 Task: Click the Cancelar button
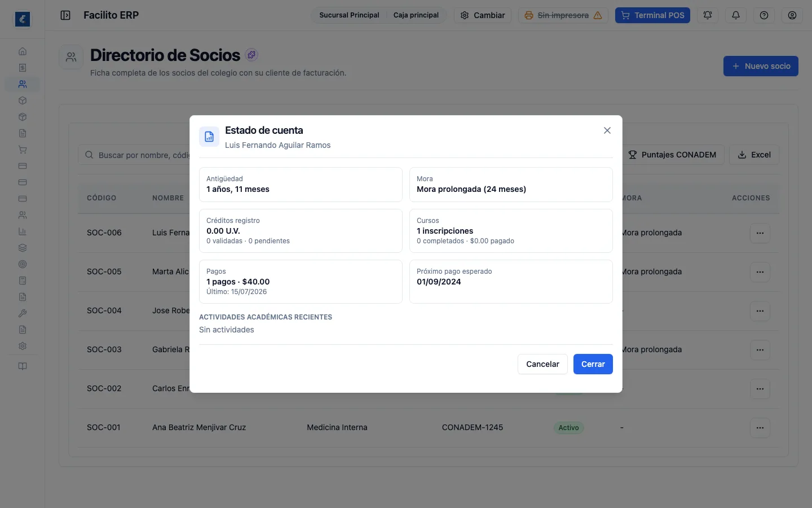click(x=542, y=364)
